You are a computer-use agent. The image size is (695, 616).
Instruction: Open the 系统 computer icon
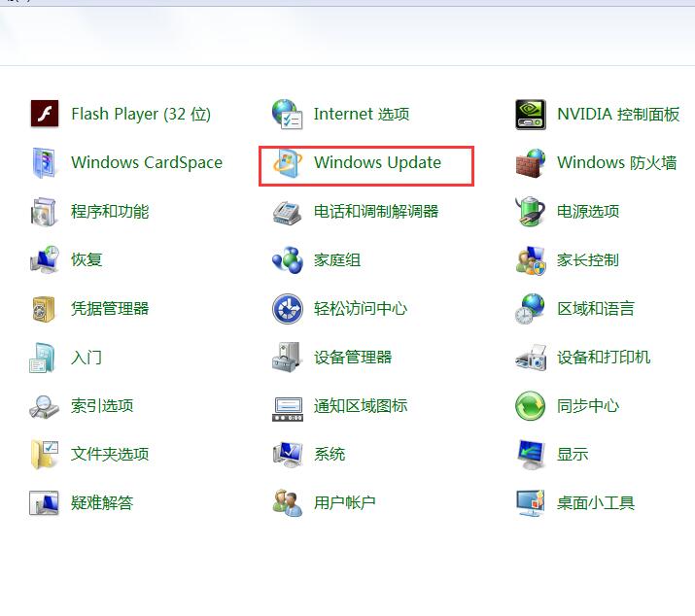[287, 455]
